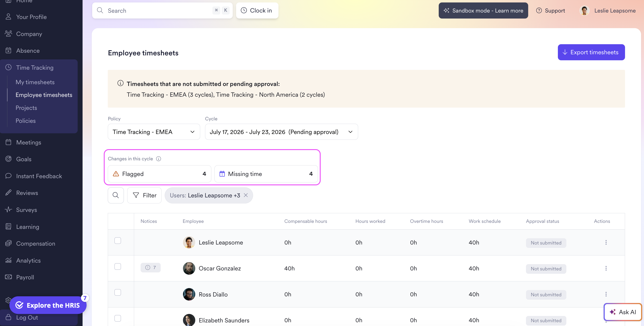Click the Clock in button
Viewport: 644px width, 326px height.
pyautogui.click(x=257, y=10)
